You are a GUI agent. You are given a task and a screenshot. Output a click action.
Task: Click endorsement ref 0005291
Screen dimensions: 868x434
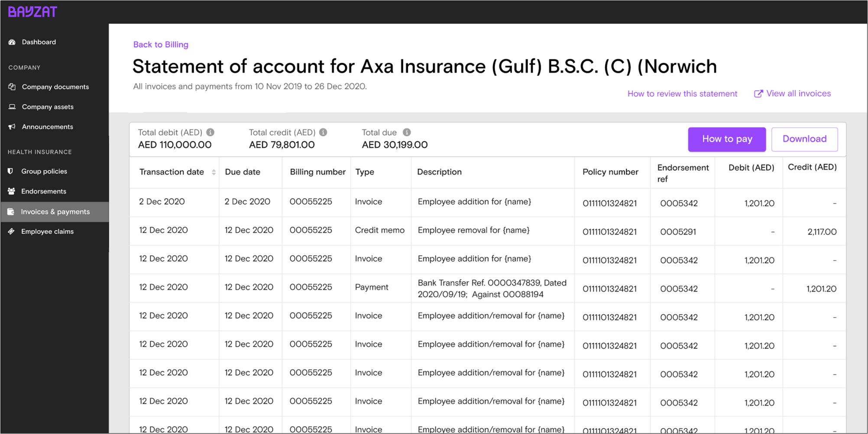678,232
